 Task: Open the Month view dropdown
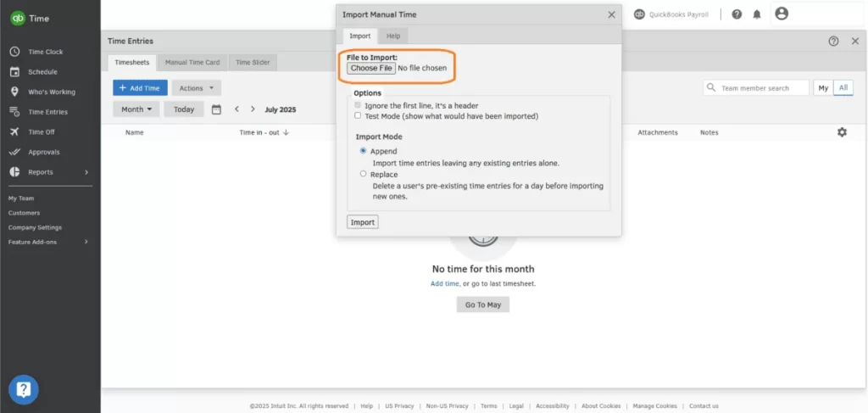click(136, 109)
